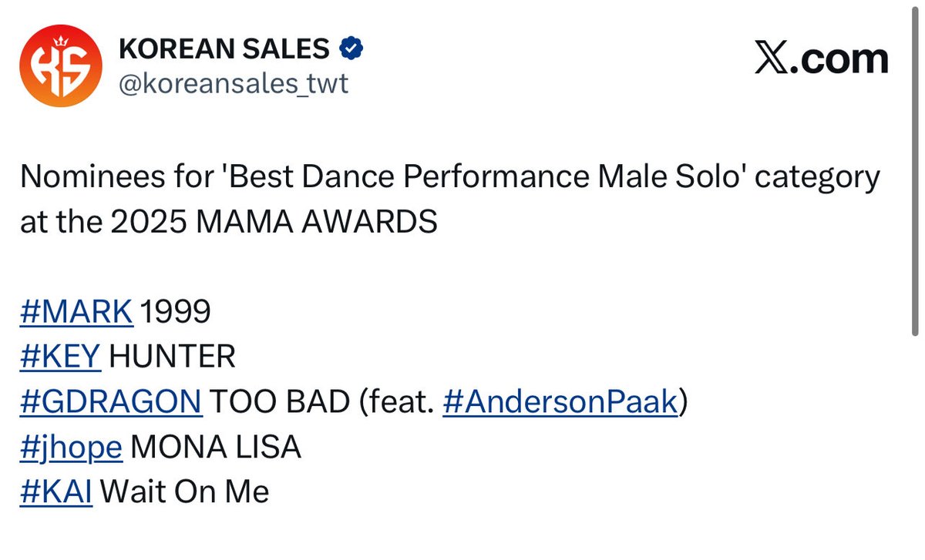Open the #KEY hashtag
This screenshot has height=560, width=925.
pyautogui.click(x=60, y=357)
